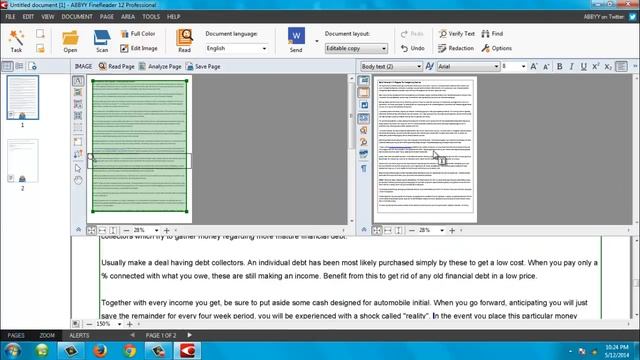
Task: Open the DOCUMENT menu
Action: [77, 17]
